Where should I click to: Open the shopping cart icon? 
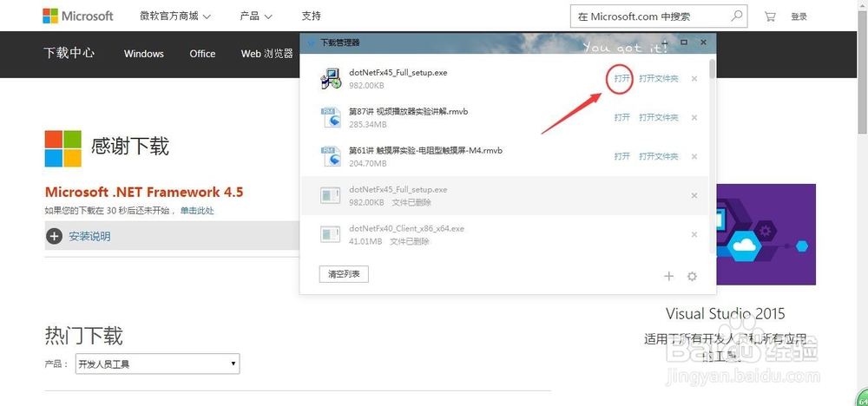[769, 16]
